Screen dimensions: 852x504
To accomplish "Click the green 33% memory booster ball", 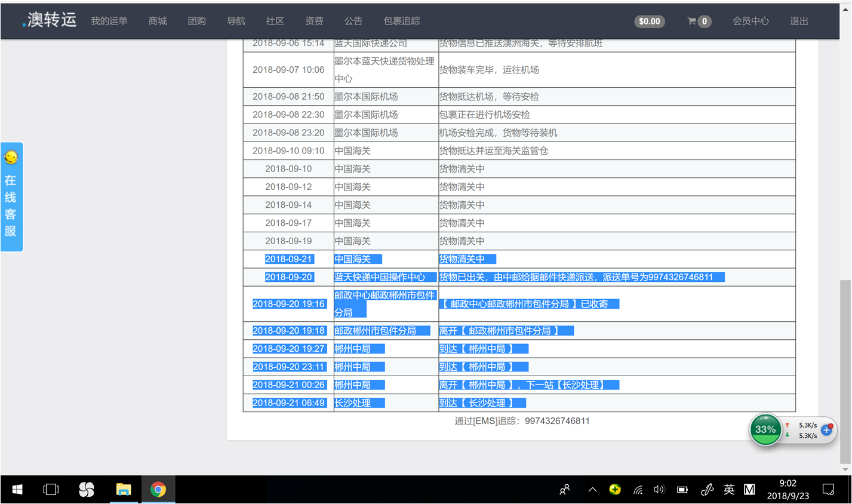I will point(765,429).
